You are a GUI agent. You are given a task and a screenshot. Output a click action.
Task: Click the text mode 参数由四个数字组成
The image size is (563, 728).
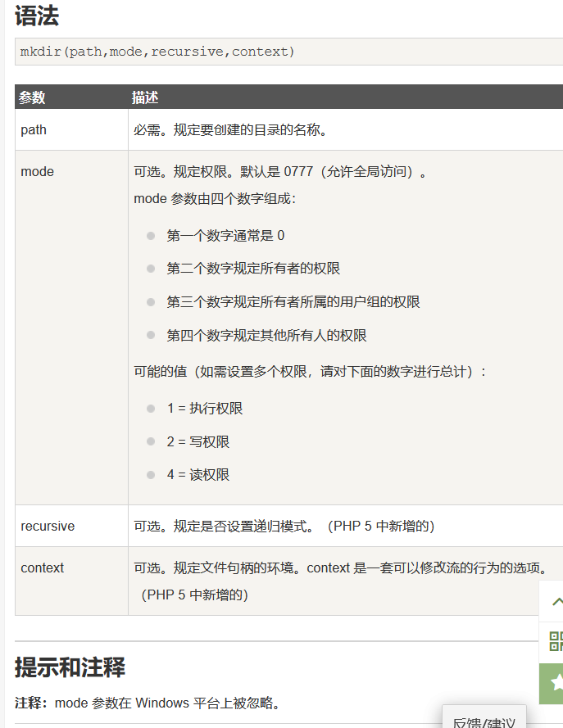(215, 198)
